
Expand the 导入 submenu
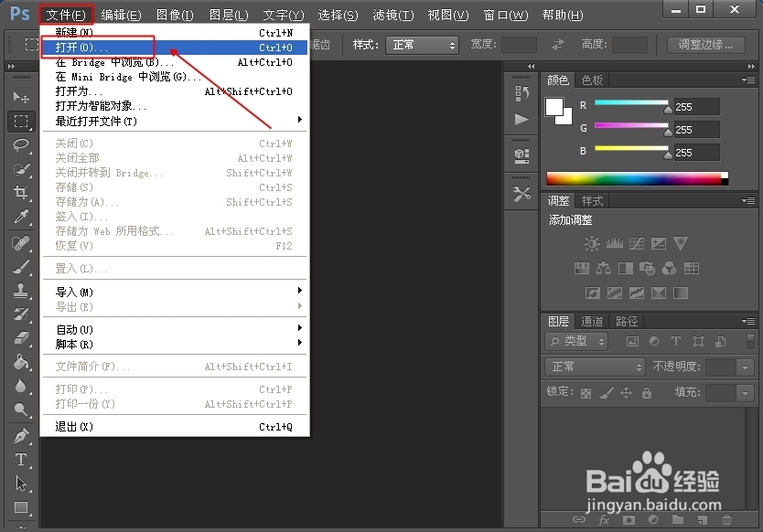[x=174, y=292]
